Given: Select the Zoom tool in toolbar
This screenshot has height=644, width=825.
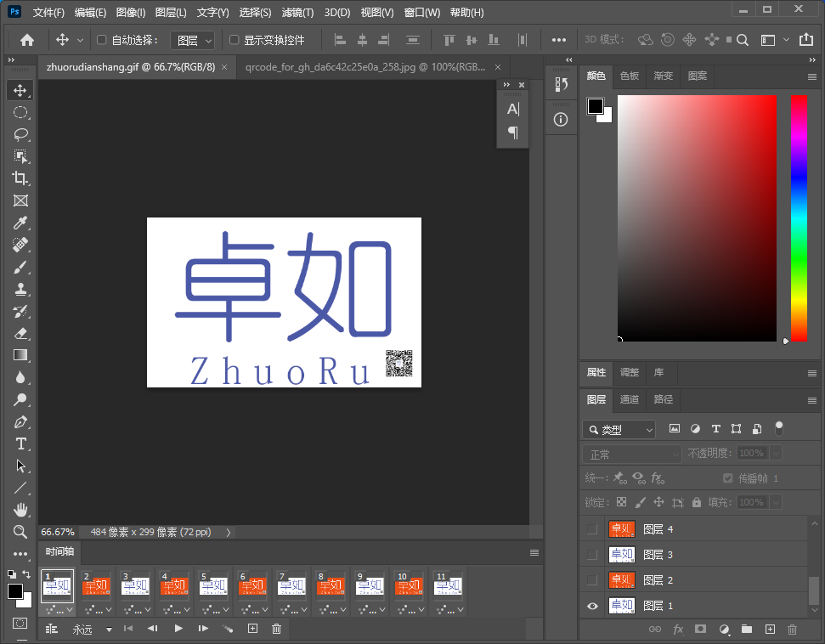Looking at the screenshot, I should click(20, 532).
